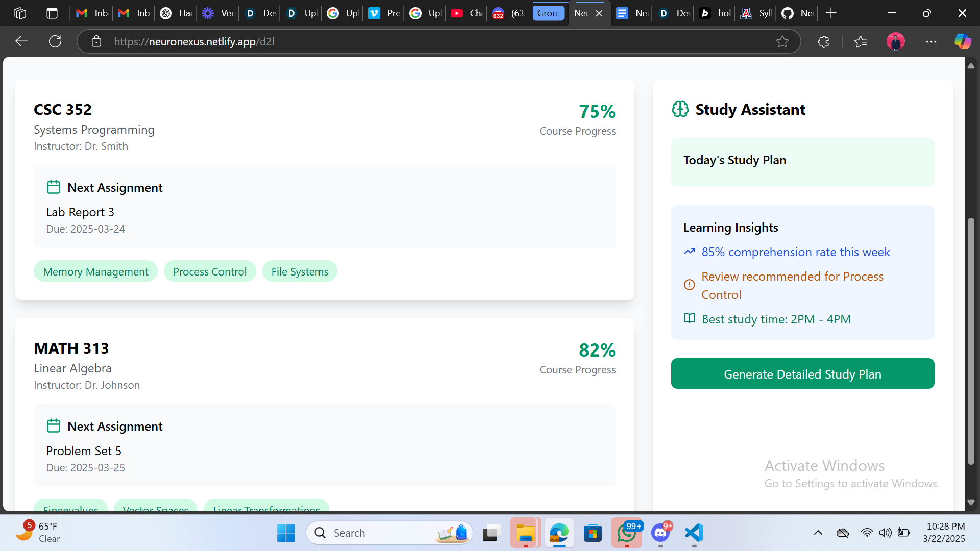This screenshot has width=980, height=551.
Task: Click the brain icon beside Study Assistant
Action: click(680, 109)
